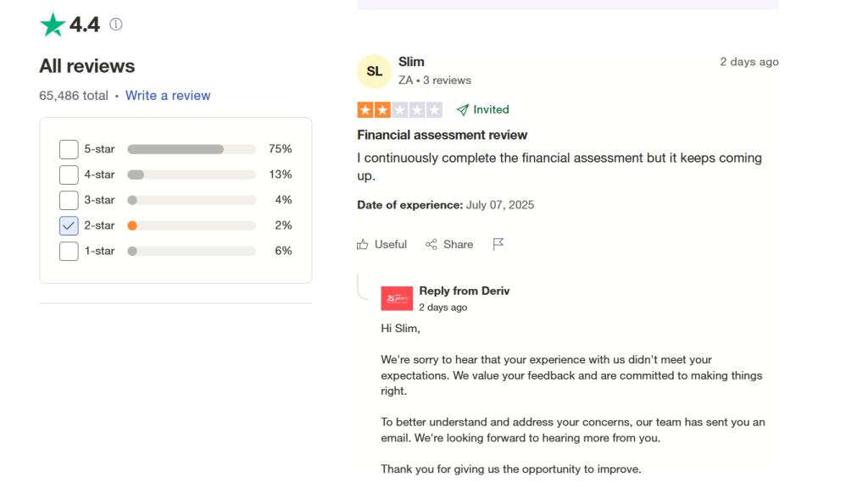Click the Financial assessment review title
The image size is (868, 499).
tap(442, 135)
